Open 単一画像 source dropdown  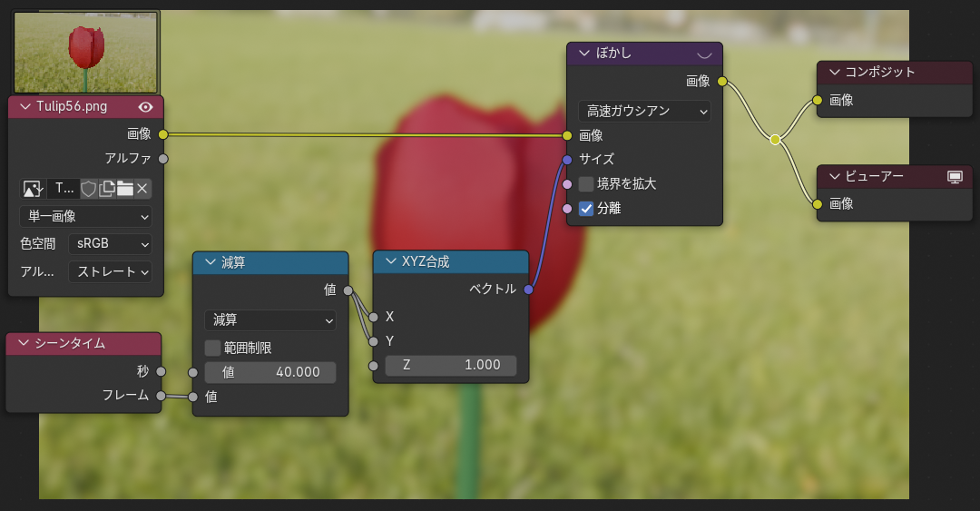[x=85, y=216]
